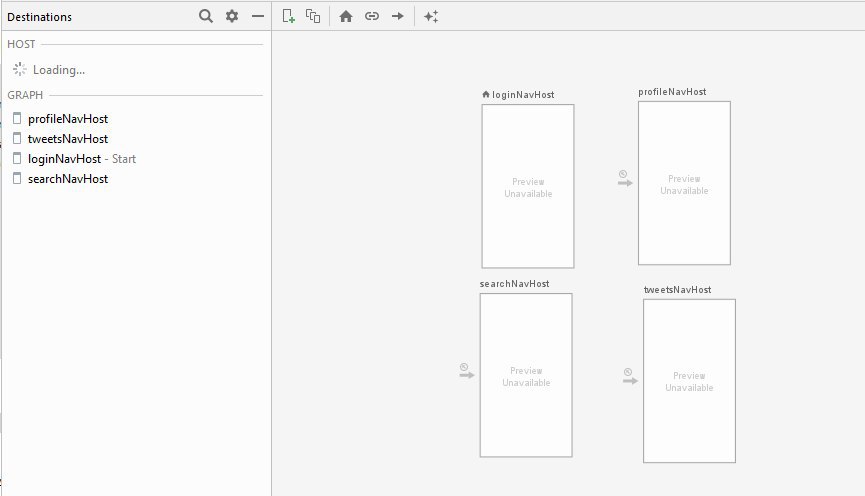865x496 pixels.
Task: Click the deep link arrow beside tweetsNavHost
Action: 630,377
